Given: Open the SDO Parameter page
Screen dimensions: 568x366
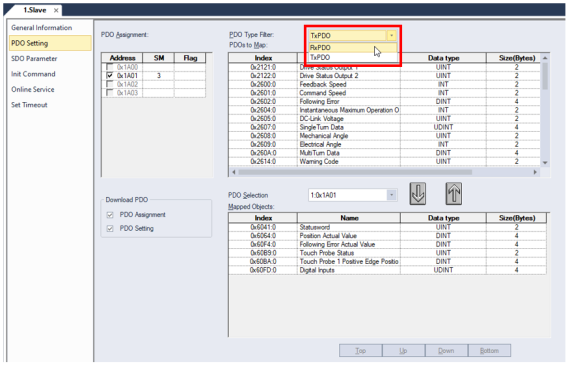Looking at the screenshot, I should (x=34, y=58).
